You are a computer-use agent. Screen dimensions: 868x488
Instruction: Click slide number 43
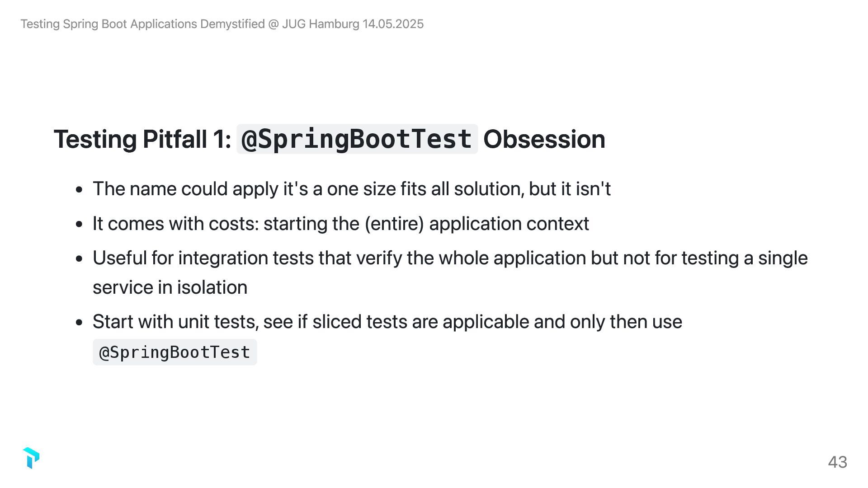837,462
